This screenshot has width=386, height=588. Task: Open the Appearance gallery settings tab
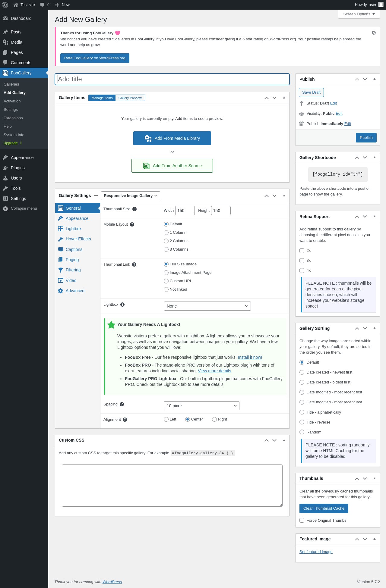[77, 218]
